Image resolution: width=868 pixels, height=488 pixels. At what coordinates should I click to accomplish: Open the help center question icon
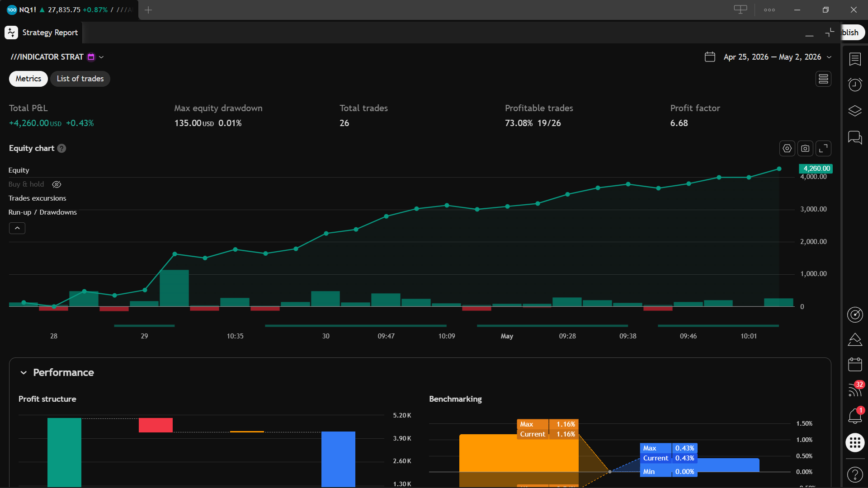pos(855,474)
